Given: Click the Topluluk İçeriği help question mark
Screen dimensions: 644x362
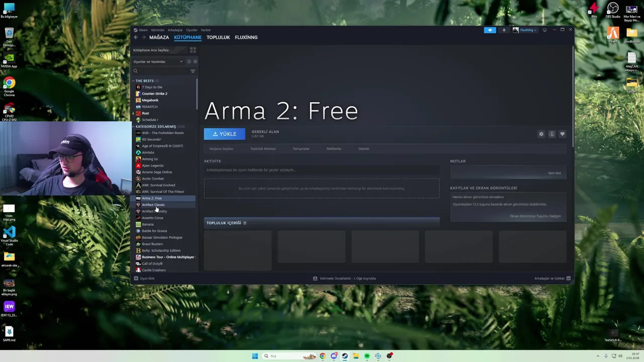Looking at the screenshot, I should click(x=245, y=223).
